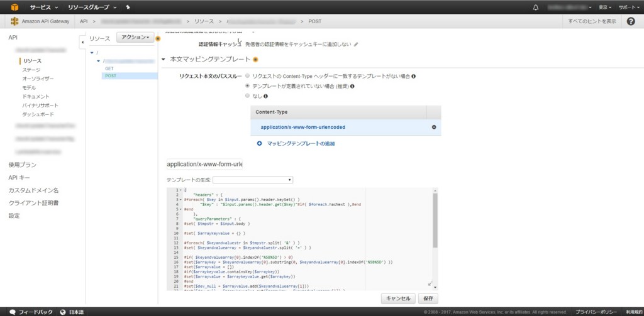Select the GET method in resource tree
This screenshot has width=644, height=316.
(x=109, y=68)
